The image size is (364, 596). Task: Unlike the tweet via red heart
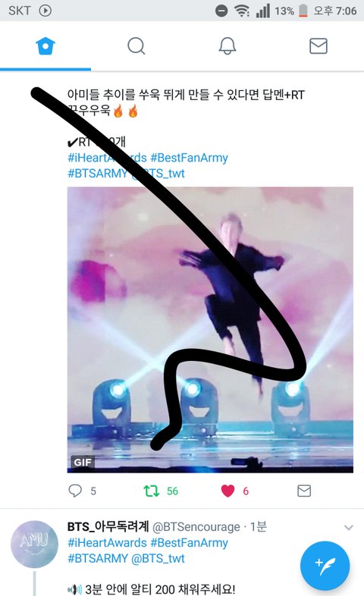228,491
